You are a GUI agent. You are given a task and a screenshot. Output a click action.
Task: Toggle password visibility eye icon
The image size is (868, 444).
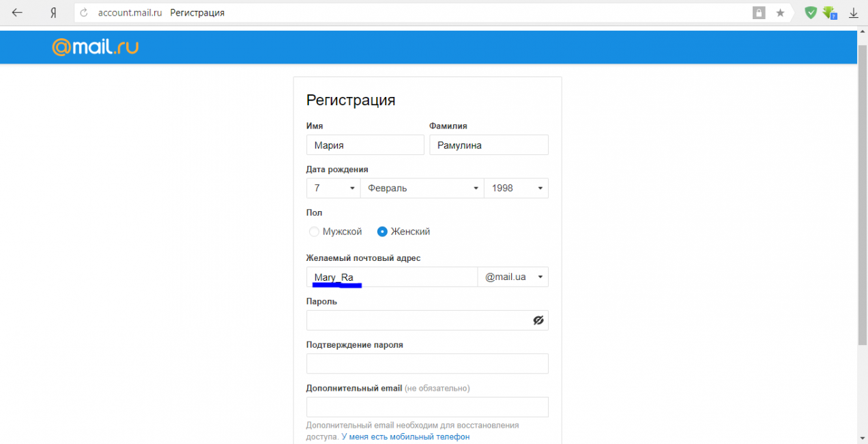pyautogui.click(x=538, y=320)
